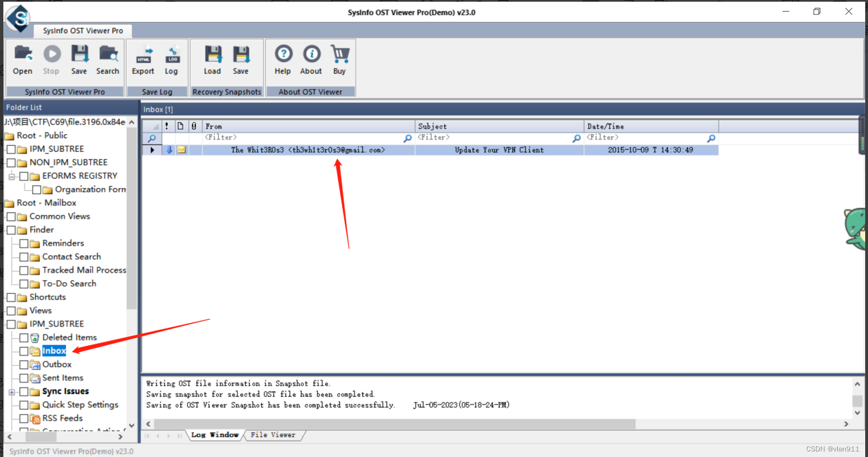Check the Reminders checkbox
The width and height of the screenshot is (868, 457).
point(24,243)
